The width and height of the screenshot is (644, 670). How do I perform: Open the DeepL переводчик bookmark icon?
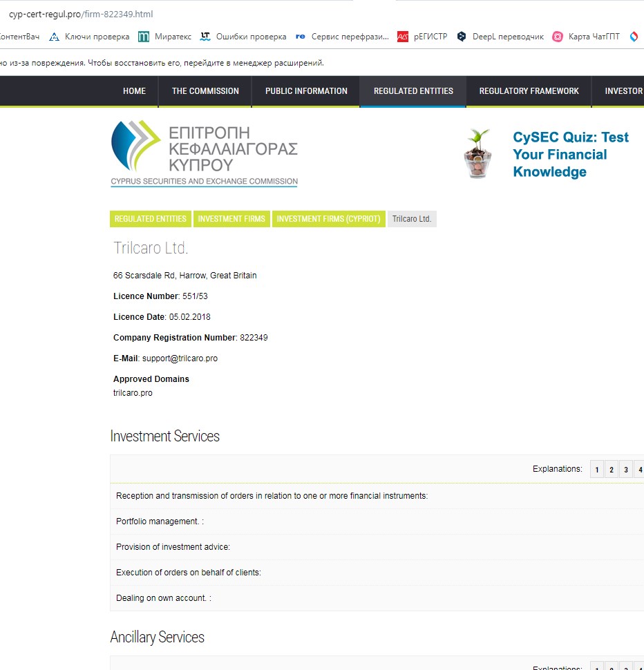[462, 37]
